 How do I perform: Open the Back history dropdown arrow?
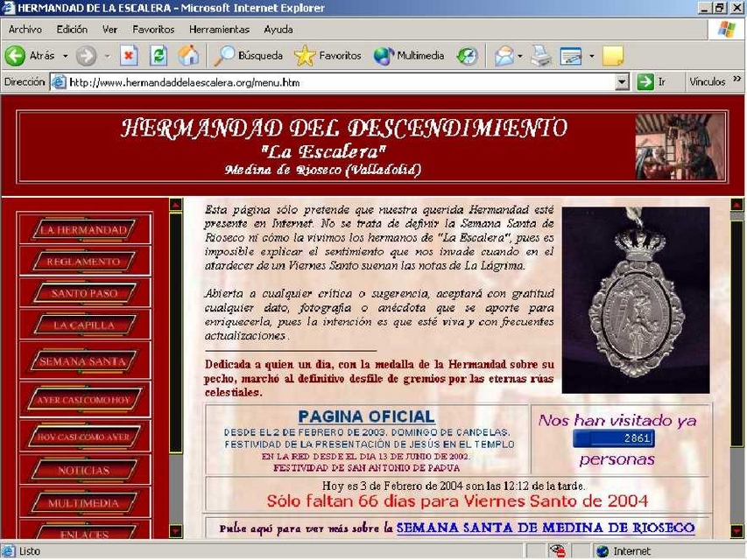coord(66,56)
